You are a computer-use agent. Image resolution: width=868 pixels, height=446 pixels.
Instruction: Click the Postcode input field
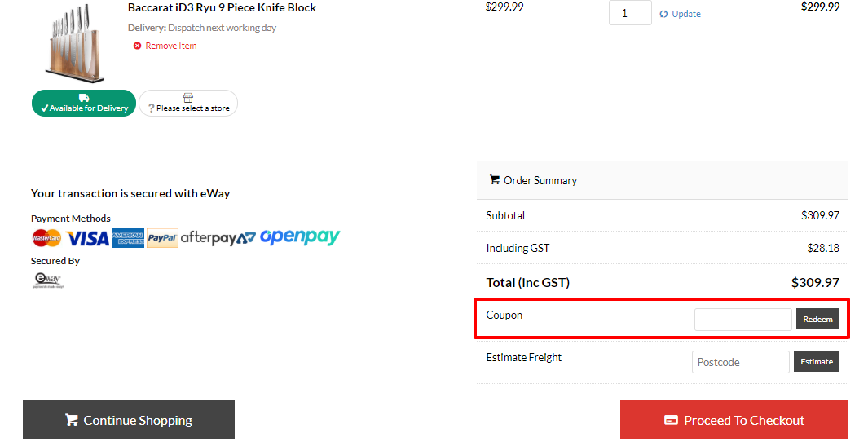740,362
